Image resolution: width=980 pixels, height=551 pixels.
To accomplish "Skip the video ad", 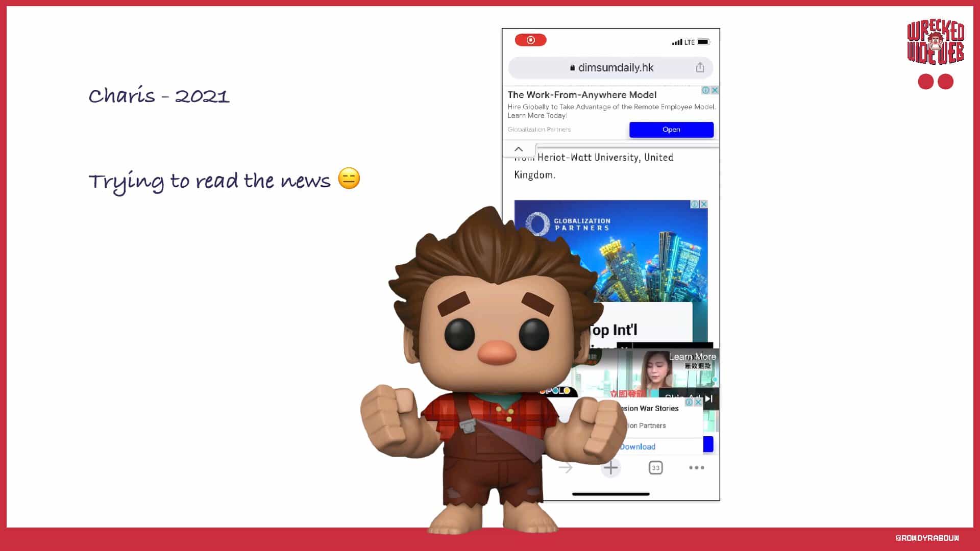I will (x=708, y=398).
